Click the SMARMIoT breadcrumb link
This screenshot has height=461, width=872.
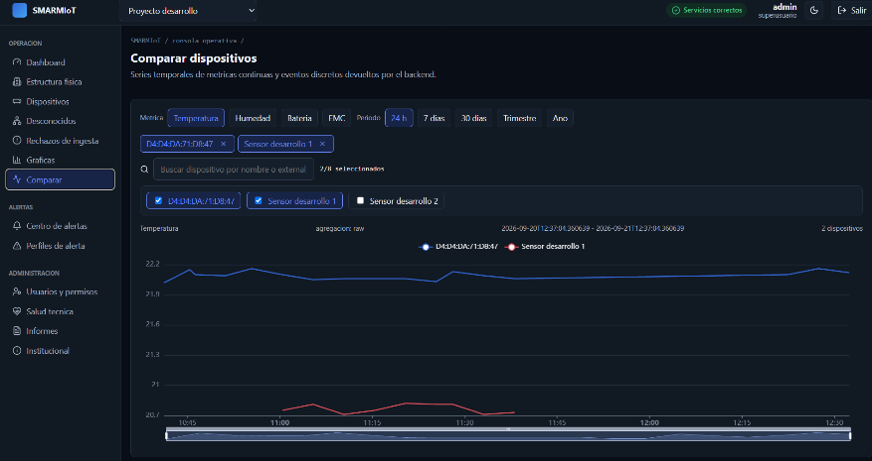[x=146, y=41]
